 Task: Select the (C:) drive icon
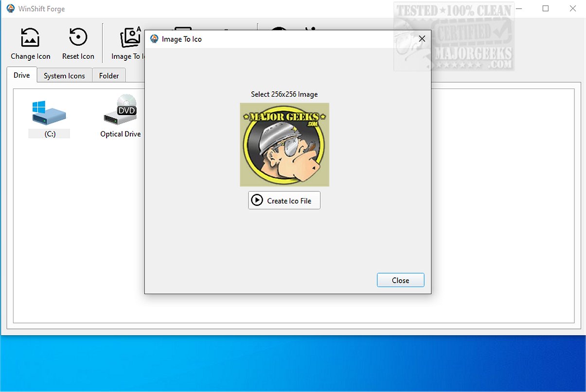coord(49,113)
